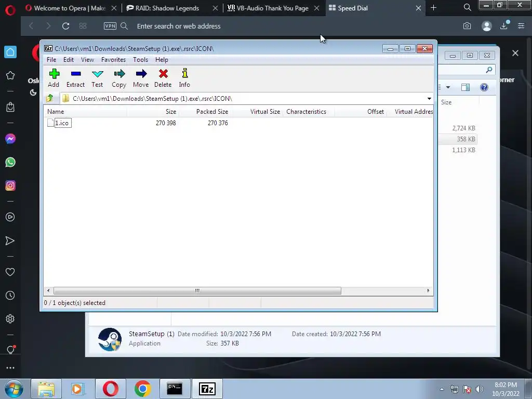Click Explorer search magnifier icon
This screenshot has width=532, height=399.
pyautogui.click(x=489, y=70)
